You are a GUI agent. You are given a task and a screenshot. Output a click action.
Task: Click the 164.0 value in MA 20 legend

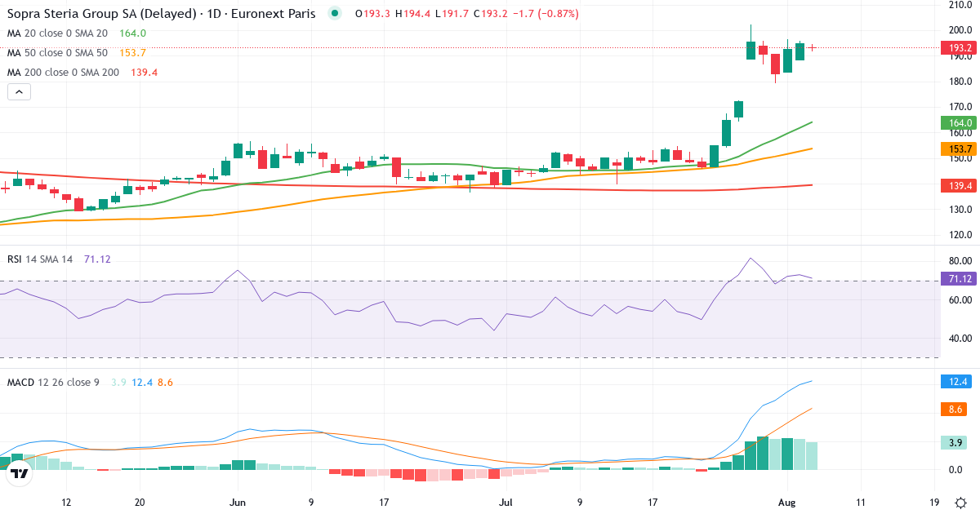tap(132, 33)
